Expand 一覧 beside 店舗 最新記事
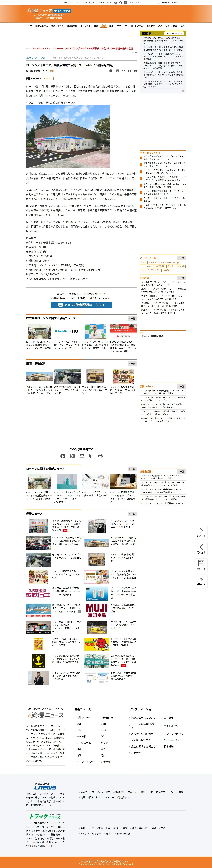 coord(132,364)
